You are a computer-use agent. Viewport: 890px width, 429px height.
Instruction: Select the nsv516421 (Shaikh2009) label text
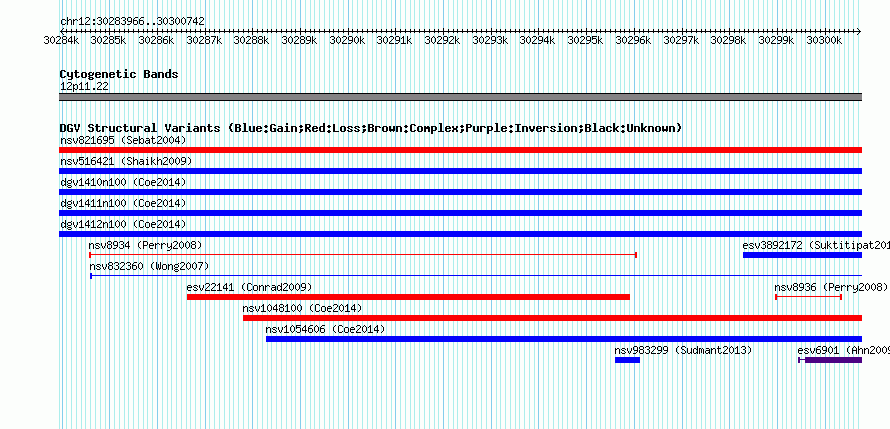(126, 161)
